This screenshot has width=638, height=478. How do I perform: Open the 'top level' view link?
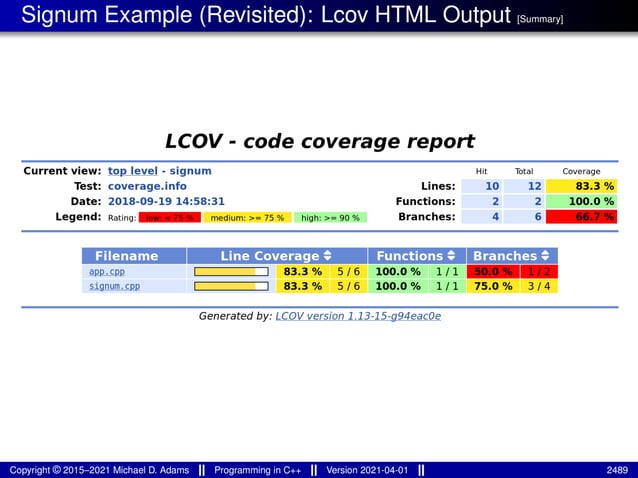click(x=133, y=171)
